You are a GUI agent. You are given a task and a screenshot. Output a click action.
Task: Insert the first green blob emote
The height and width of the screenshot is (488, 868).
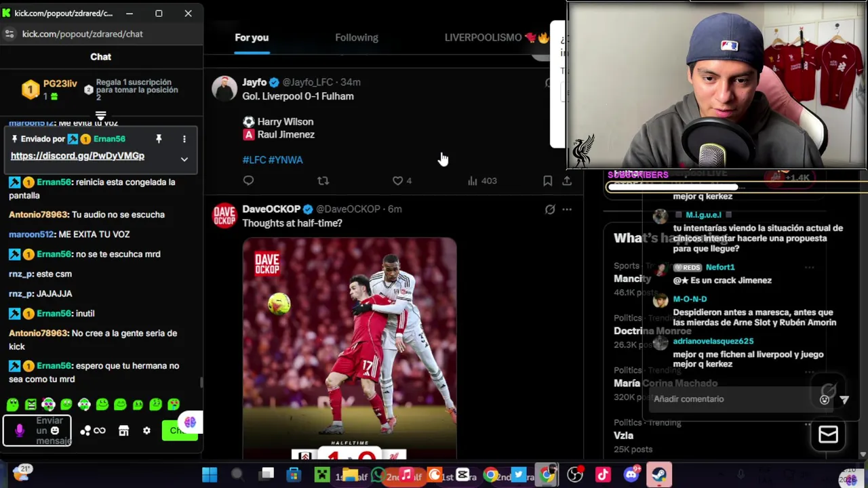(x=12, y=405)
